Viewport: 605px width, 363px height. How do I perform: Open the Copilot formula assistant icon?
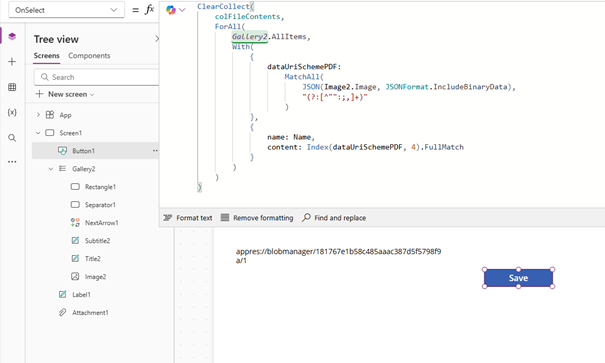pyautogui.click(x=171, y=10)
